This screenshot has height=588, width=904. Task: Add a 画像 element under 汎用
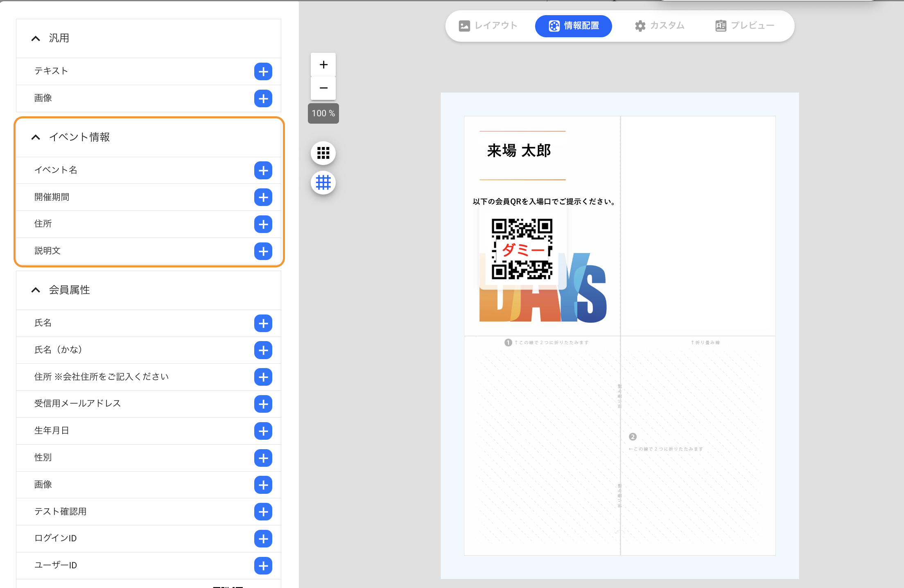[263, 99]
